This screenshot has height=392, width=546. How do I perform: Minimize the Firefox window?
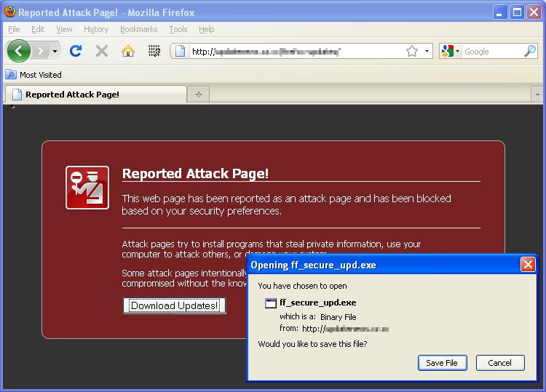(x=499, y=12)
